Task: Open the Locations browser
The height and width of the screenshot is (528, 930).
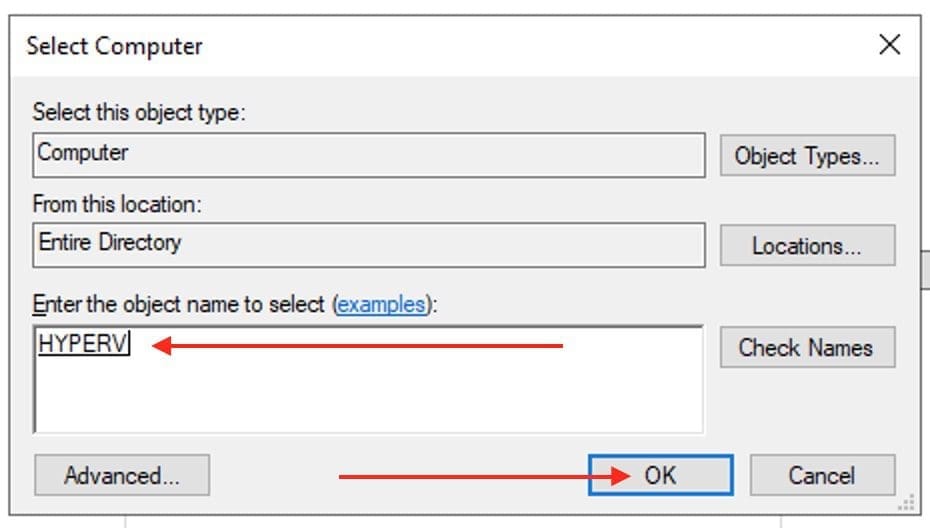Action: click(x=807, y=246)
